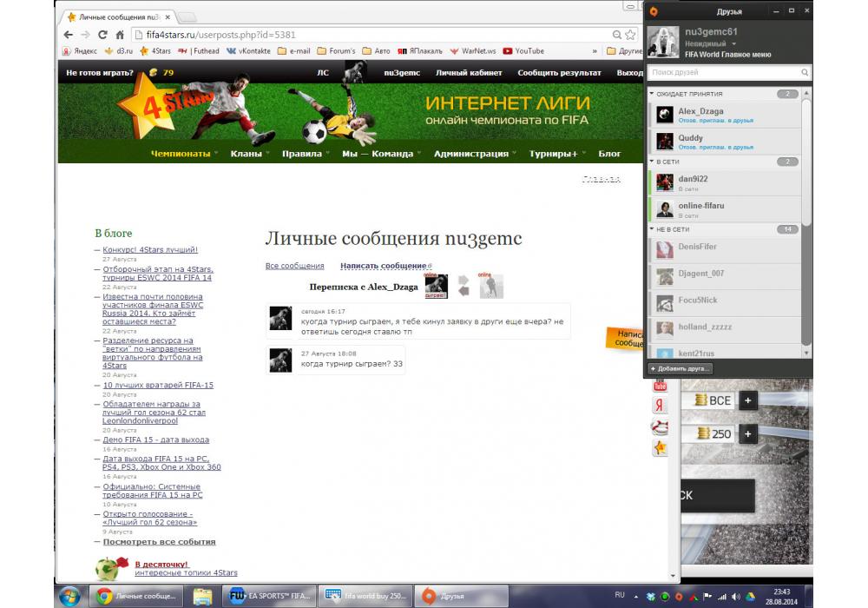Click the friends list vertical scrollbar
Image resolution: width=868 pixels, height=608 pixels.
coord(806,217)
